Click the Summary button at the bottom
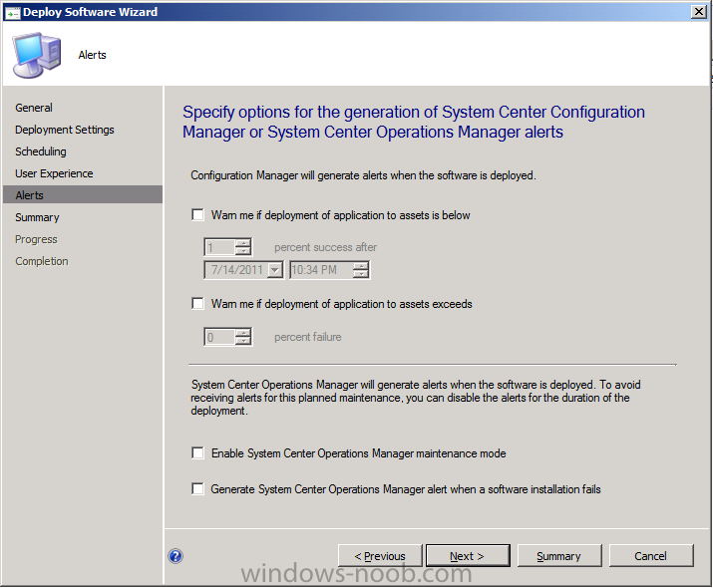 click(x=559, y=556)
